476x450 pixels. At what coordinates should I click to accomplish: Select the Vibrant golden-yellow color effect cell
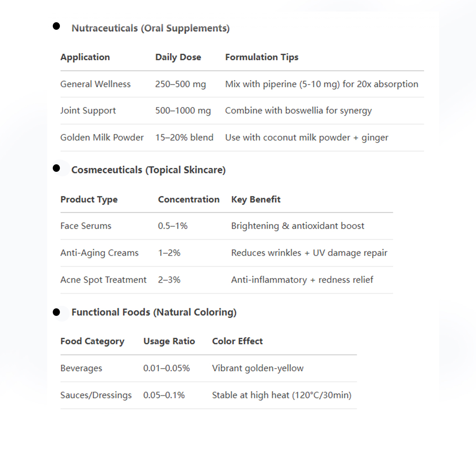(258, 368)
